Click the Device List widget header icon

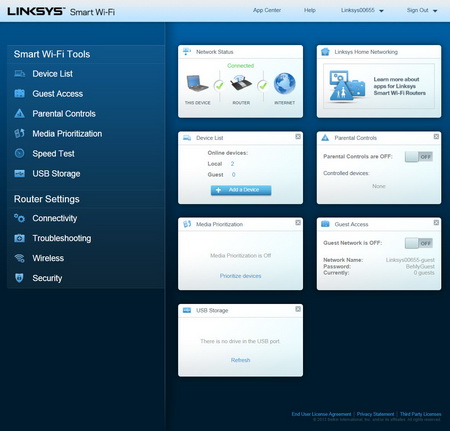coord(187,138)
